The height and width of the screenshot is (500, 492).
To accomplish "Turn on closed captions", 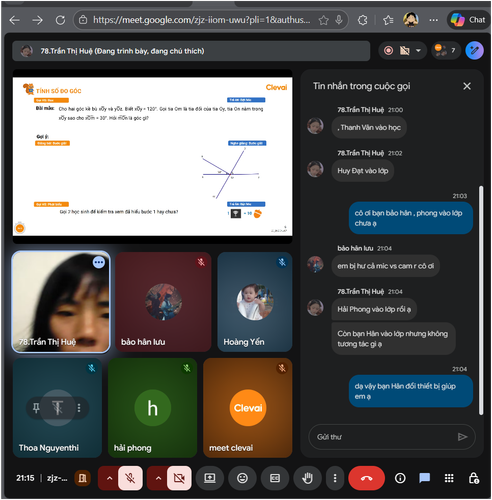I will (275, 478).
